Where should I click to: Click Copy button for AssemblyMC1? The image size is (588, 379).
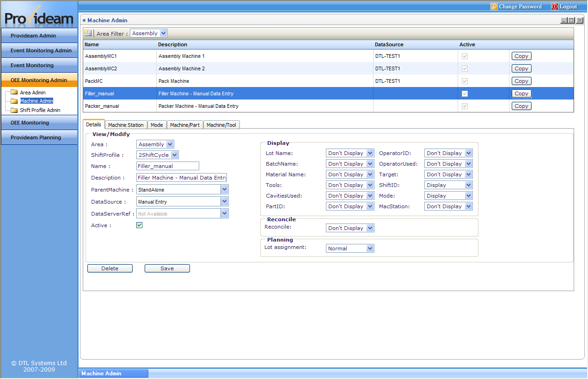tap(521, 56)
